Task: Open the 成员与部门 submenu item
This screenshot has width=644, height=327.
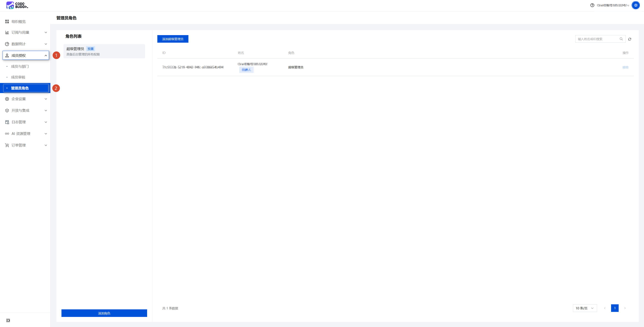Action: (20, 67)
